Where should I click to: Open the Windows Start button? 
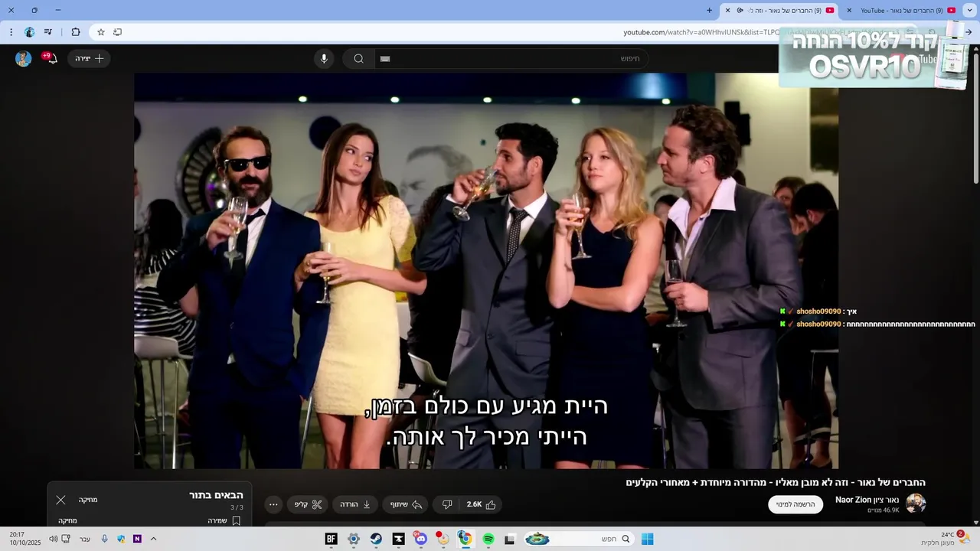coord(647,539)
